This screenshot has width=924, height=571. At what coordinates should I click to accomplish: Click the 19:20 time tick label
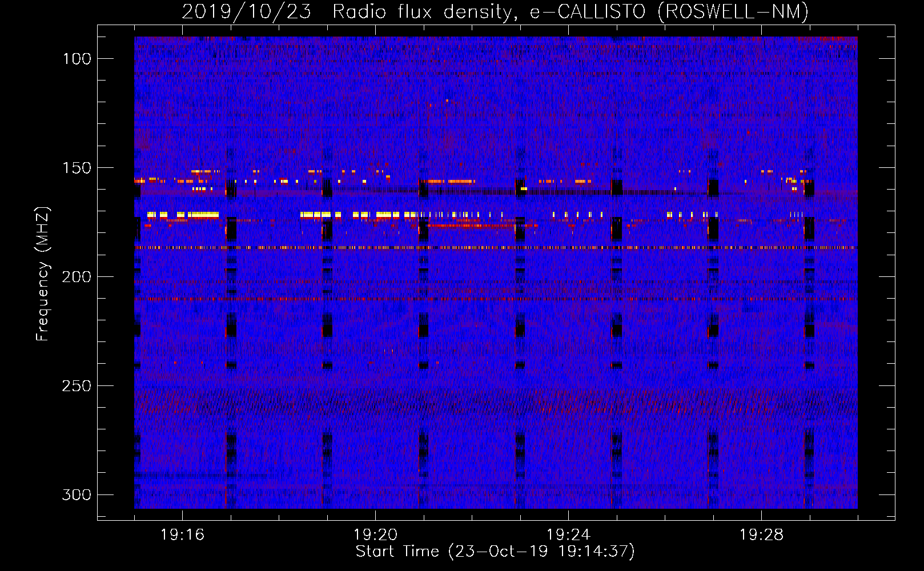pyautogui.click(x=375, y=534)
